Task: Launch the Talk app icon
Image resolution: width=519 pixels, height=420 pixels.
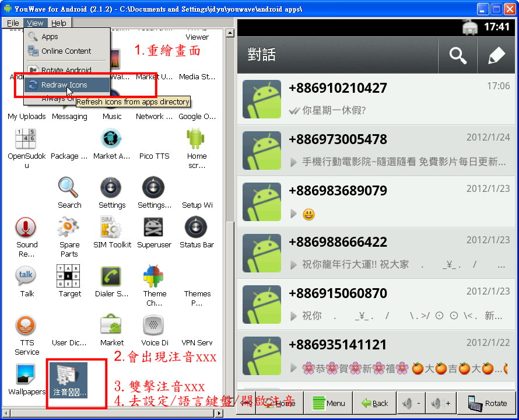Action: coord(26,275)
